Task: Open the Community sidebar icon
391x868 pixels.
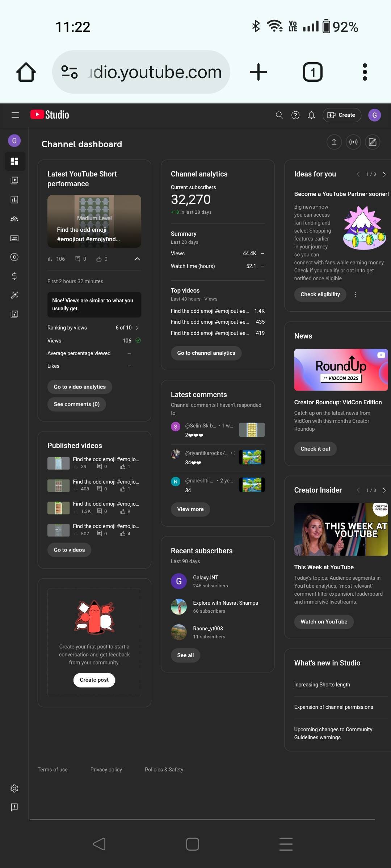Action: pyautogui.click(x=14, y=219)
